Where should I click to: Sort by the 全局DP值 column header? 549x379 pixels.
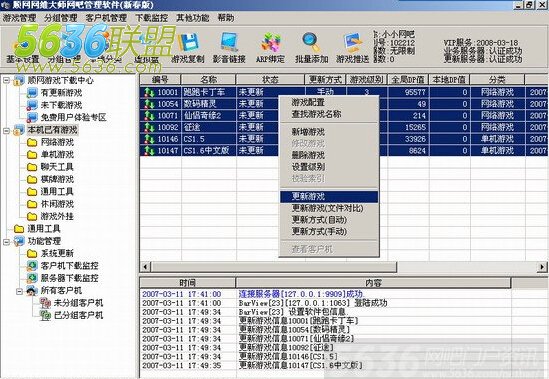[408, 80]
